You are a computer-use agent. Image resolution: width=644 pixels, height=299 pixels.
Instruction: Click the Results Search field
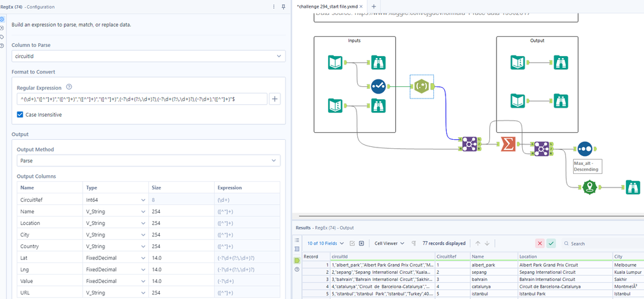pyautogui.click(x=601, y=244)
